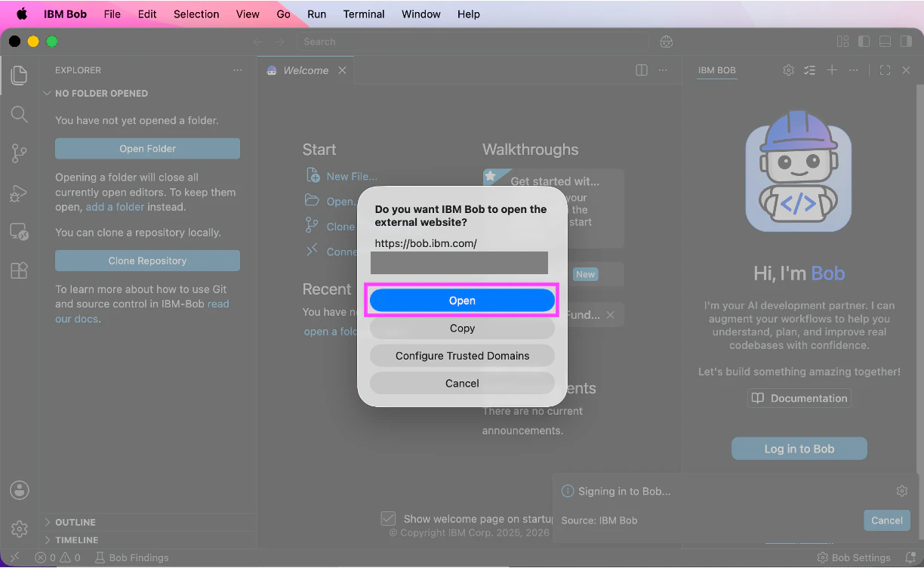
Task: Open Manage gear icon in activity bar
Action: click(20, 529)
